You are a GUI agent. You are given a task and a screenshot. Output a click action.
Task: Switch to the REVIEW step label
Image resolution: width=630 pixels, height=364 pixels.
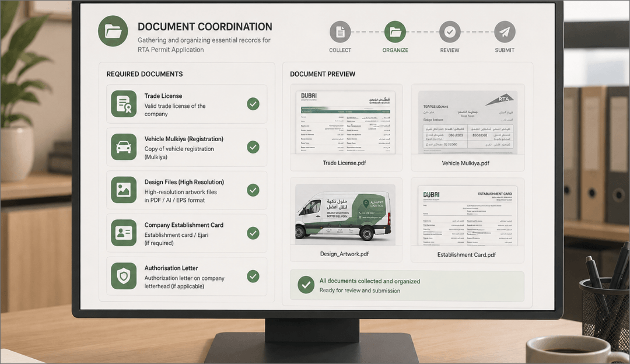coord(450,50)
